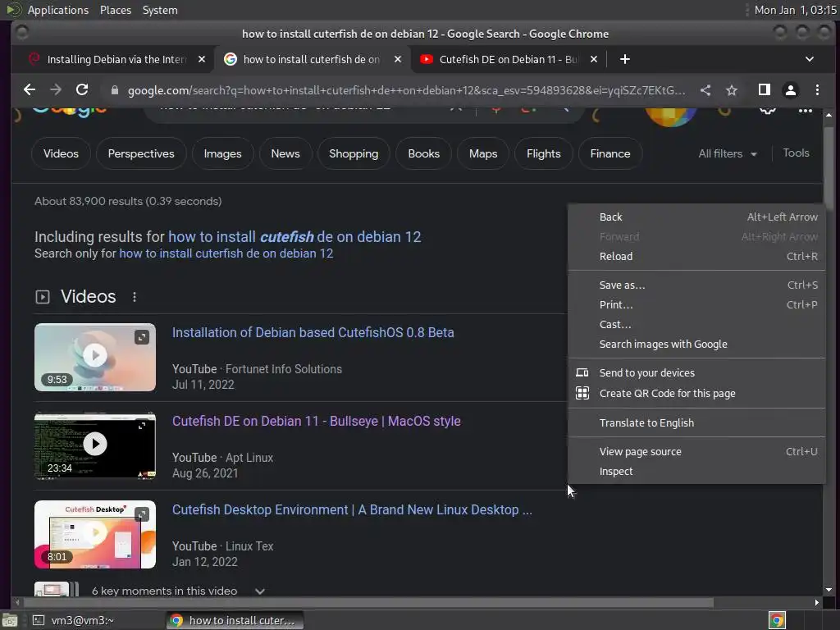Click the Videos section play icon
This screenshot has height=630, width=840.
(43, 297)
